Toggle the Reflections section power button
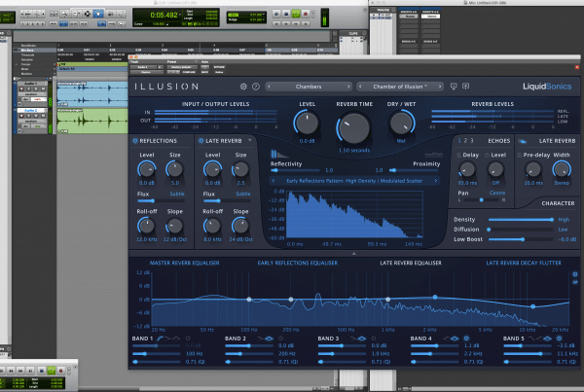584x392 pixels. coord(135,141)
